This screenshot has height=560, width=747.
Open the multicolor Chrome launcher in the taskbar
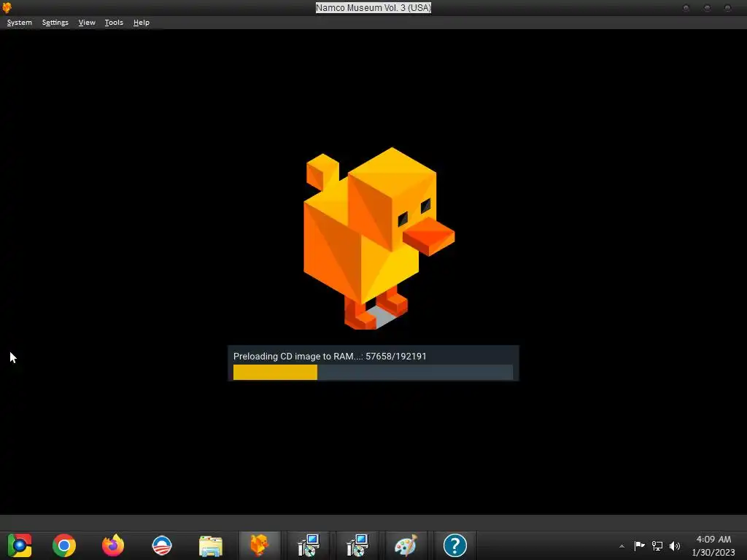pyautogui.click(x=20, y=545)
